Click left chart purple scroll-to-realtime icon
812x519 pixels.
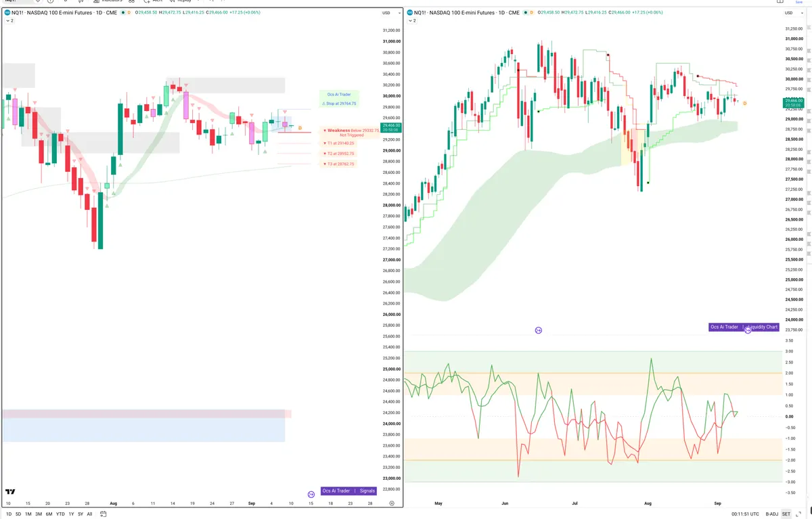311,495
